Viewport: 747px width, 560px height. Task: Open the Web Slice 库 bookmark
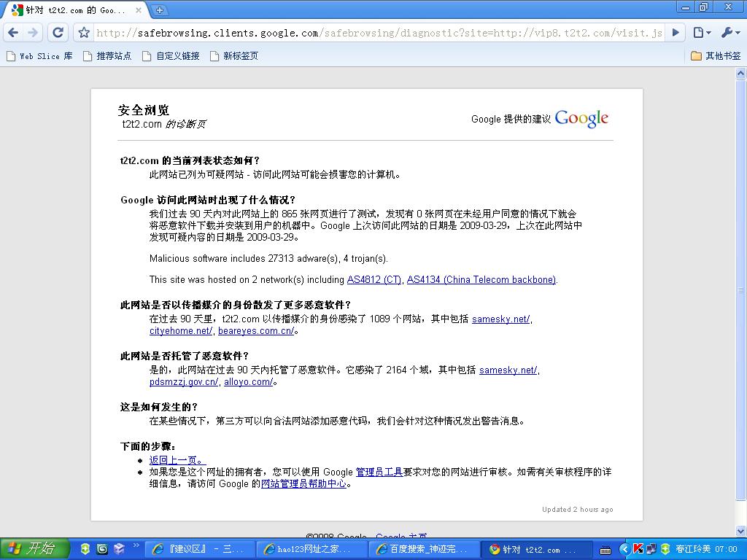pos(39,56)
